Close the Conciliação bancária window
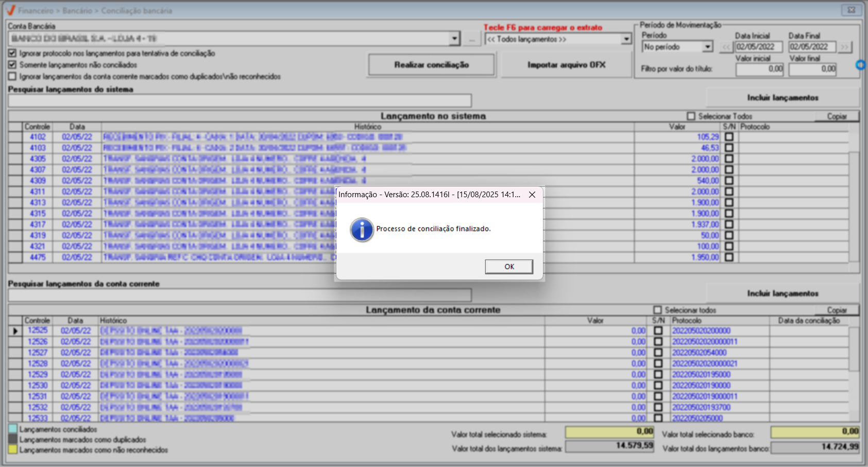This screenshot has height=467, width=868. click(852, 10)
